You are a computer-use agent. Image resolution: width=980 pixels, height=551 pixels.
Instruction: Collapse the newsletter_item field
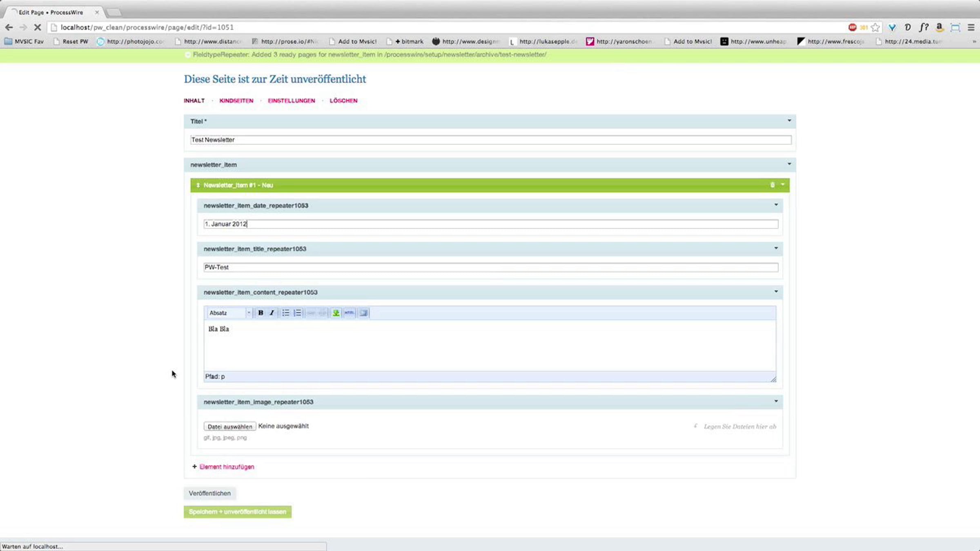point(789,164)
